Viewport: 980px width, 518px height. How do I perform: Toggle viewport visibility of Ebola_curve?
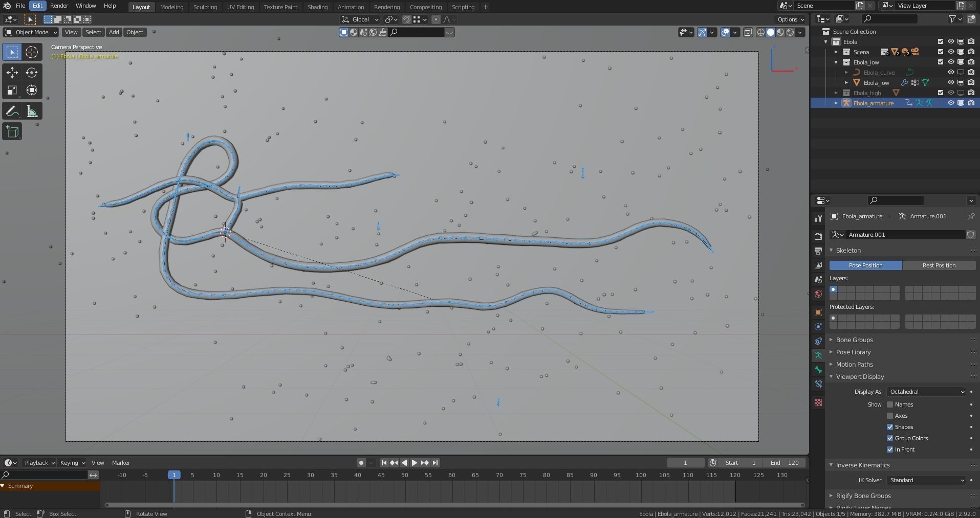pos(951,72)
